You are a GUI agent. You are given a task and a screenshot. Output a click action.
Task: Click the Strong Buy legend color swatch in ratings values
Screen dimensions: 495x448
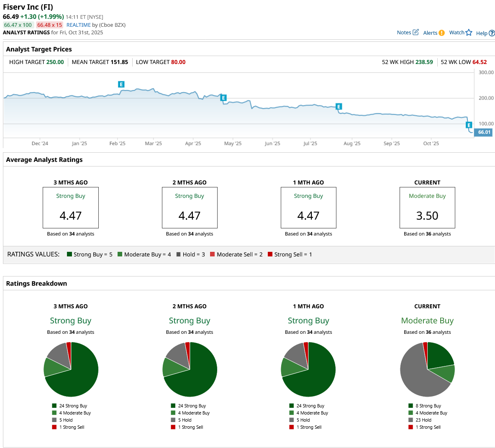point(69,254)
